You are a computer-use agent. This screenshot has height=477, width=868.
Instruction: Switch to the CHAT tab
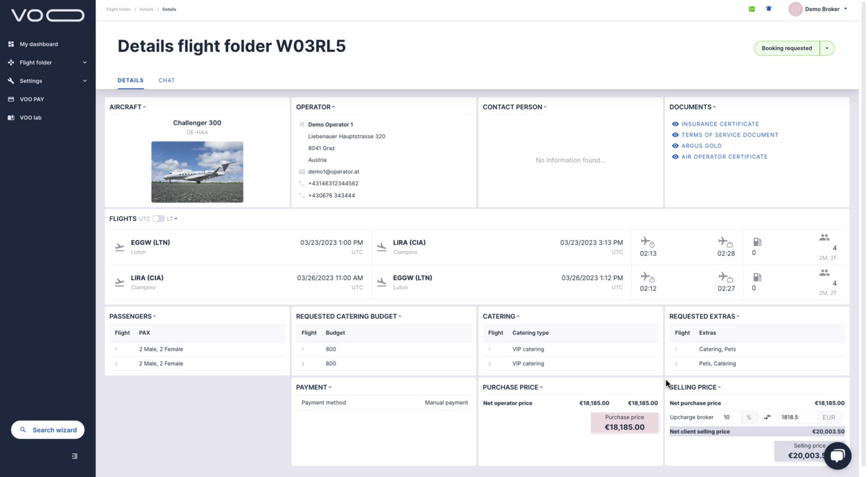tap(166, 80)
